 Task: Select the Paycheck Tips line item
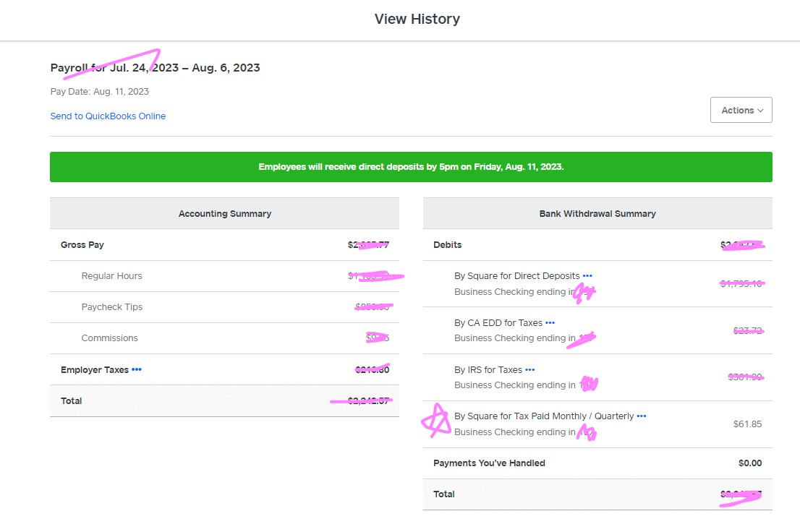coord(111,306)
